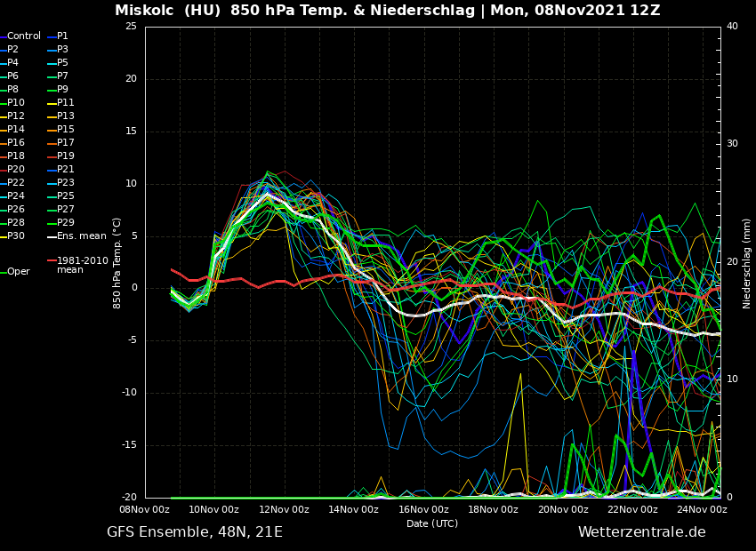Select the P29 legend entry
Viewport: 756px width, 551px height.
click(66, 223)
